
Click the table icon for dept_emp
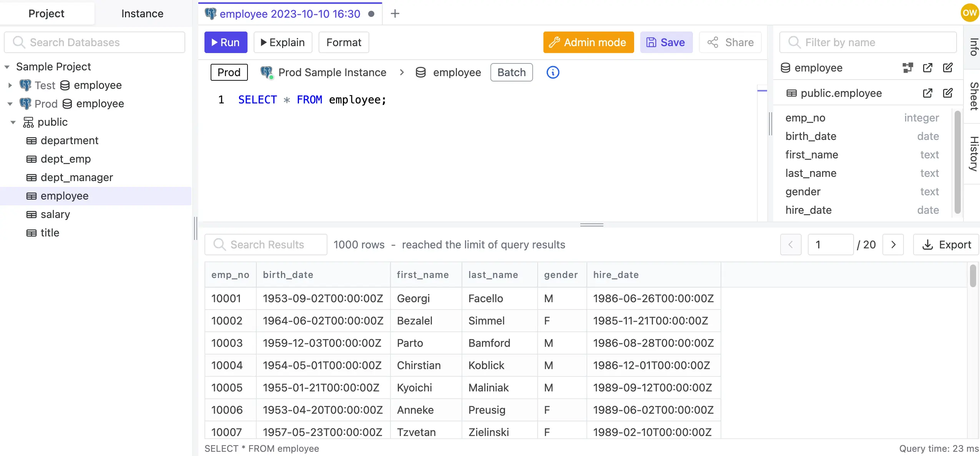click(32, 159)
